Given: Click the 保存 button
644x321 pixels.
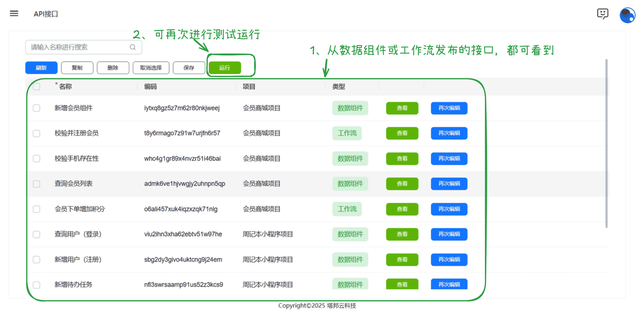Looking at the screenshot, I should (189, 68).
